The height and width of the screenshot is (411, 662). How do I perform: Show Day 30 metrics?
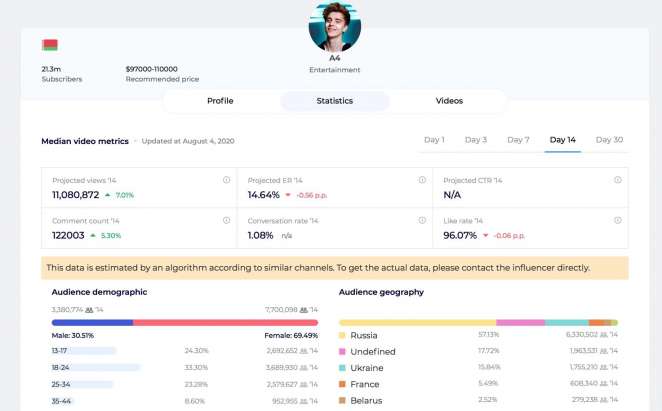pyautogui.click(x=609, y=140)
